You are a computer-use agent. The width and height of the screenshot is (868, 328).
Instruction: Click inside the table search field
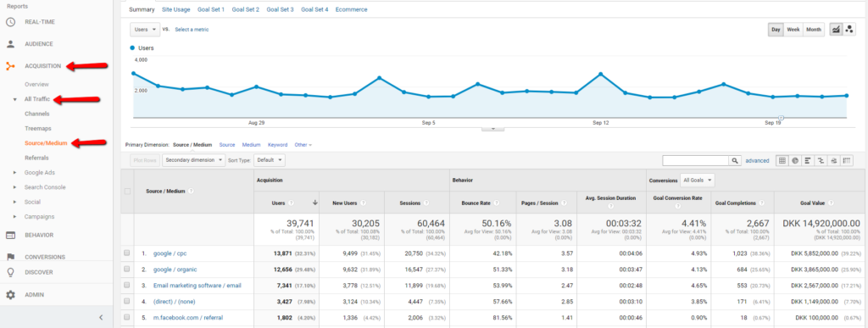(x=696, y=160)
